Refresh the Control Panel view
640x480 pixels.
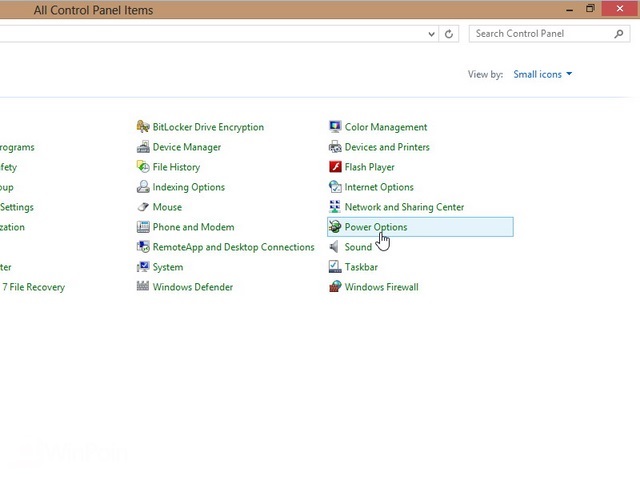pyautogui.click(x=449, y=34)
